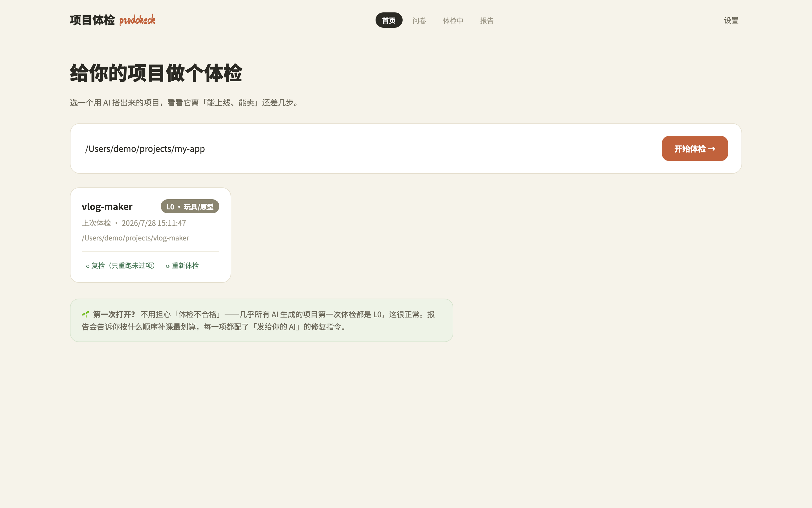The image size is (812, 508).
Task: Open the 报告 tab
Action: [487, 20]
